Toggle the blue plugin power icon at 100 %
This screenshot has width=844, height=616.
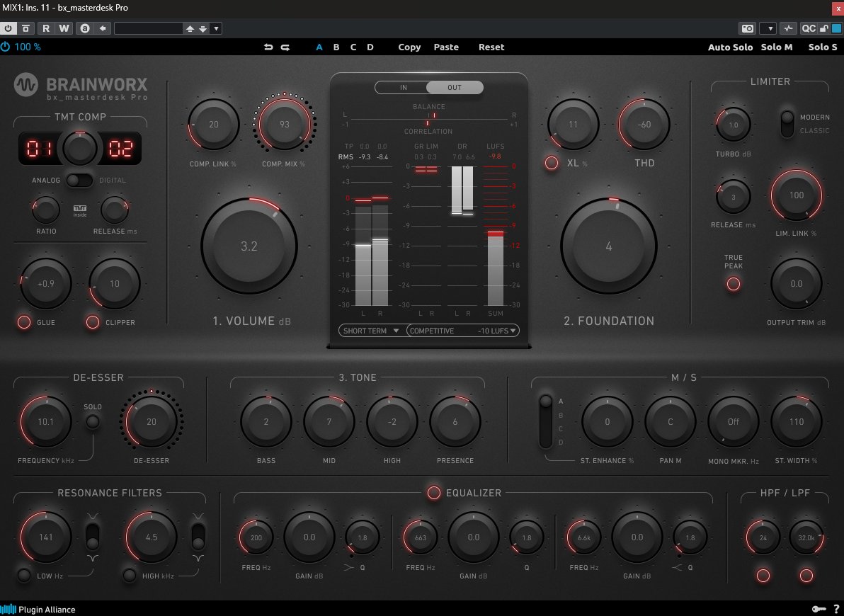click(x=6, y=47)
